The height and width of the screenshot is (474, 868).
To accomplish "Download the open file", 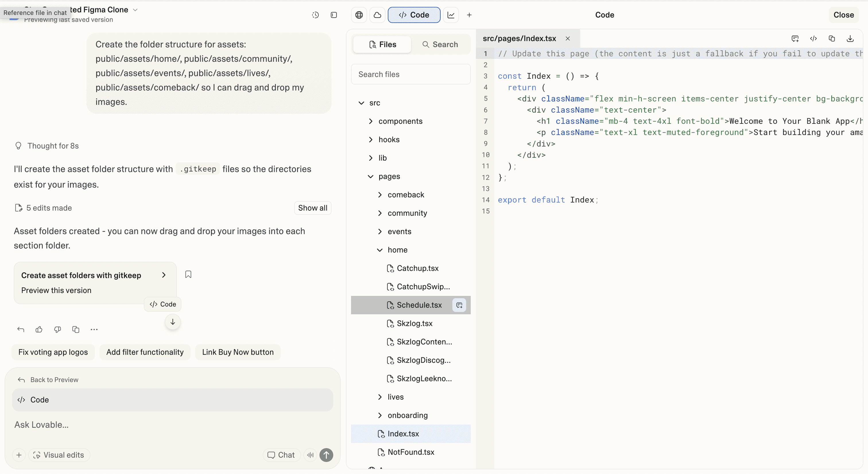I will (x=850, y=38).
